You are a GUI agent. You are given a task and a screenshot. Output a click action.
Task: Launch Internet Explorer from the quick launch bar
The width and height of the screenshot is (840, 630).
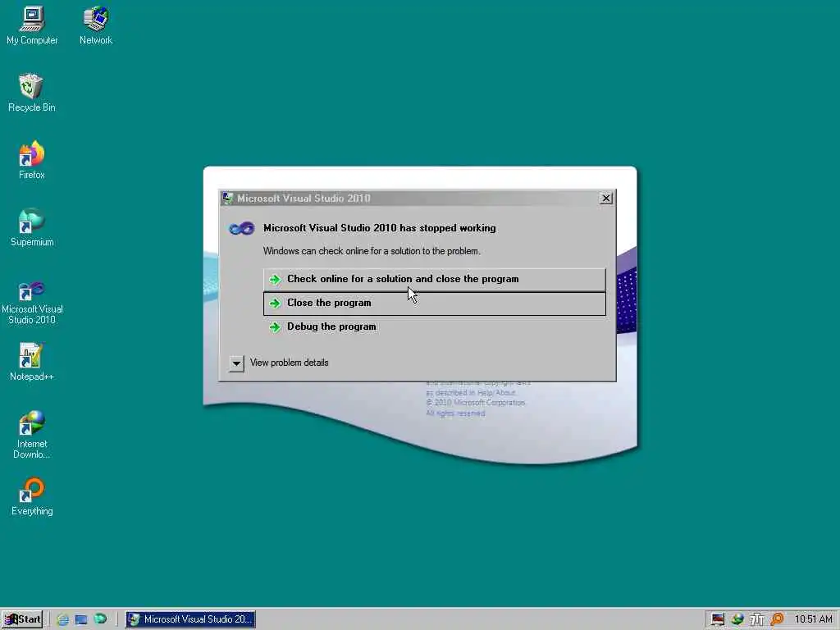point(62,619)
